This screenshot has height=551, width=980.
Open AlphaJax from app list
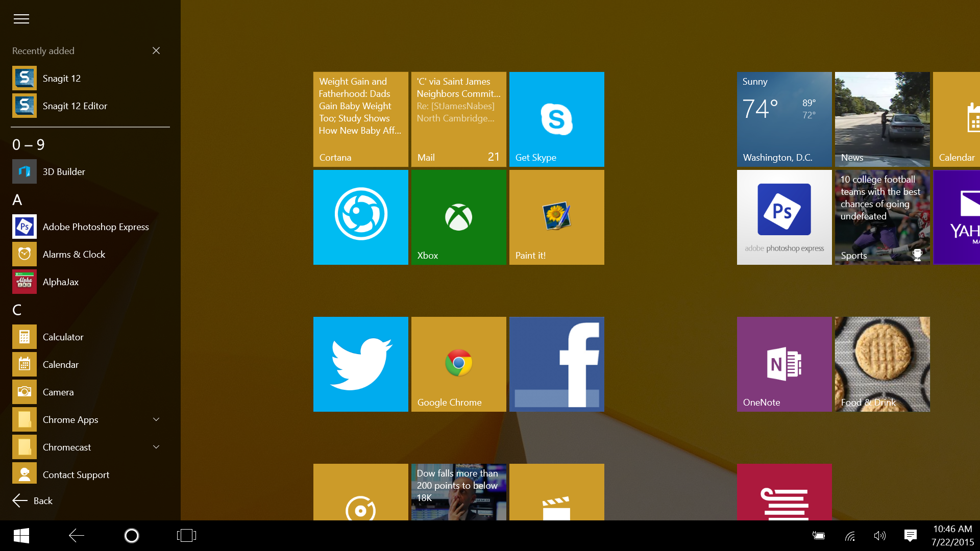point(60,281)
